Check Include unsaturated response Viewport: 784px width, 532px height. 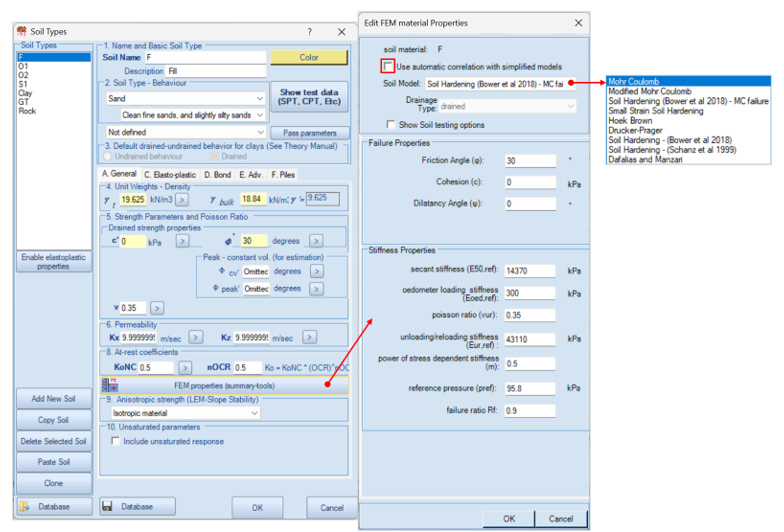tap(116, 441)
